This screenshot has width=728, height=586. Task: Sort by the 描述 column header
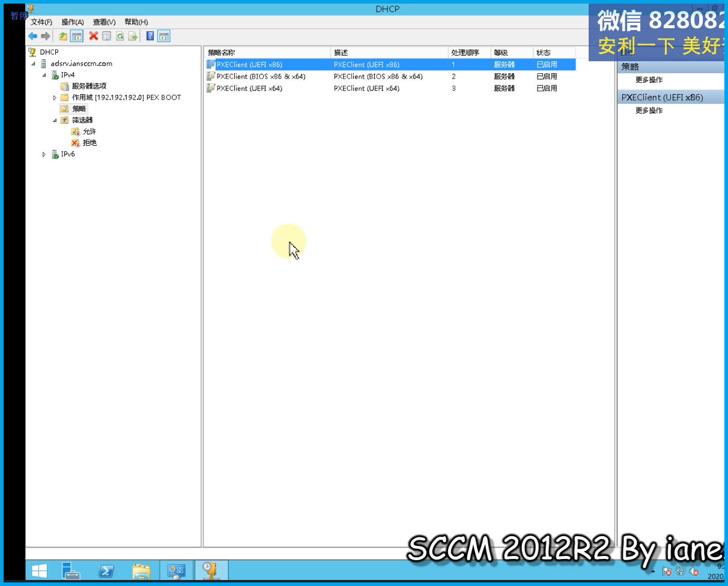tap(389, 53)
